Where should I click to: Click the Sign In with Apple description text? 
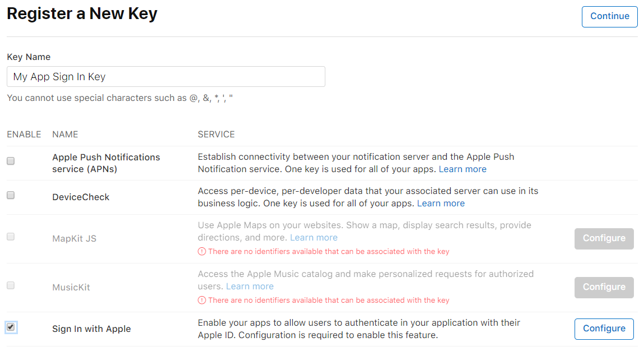click(359, 329)
